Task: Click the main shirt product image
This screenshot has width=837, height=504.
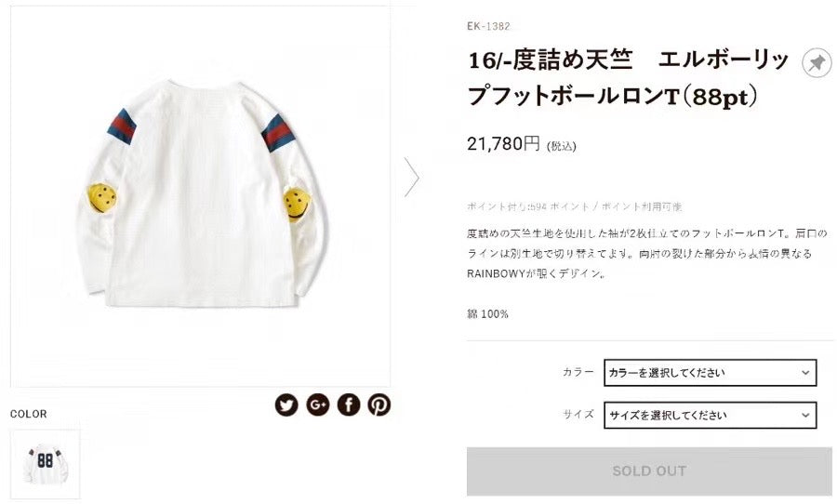Action: tap(200, 196)
